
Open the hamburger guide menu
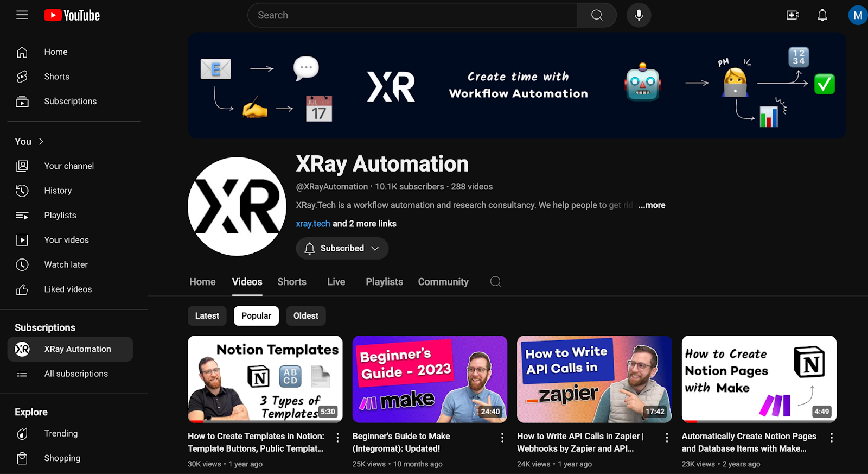(22, 15)
